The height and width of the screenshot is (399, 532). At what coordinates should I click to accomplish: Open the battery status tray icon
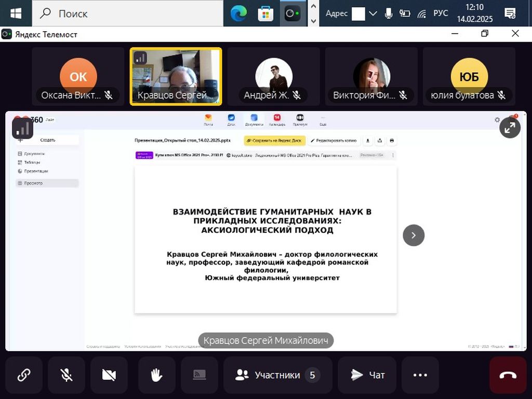click(405, 14)
